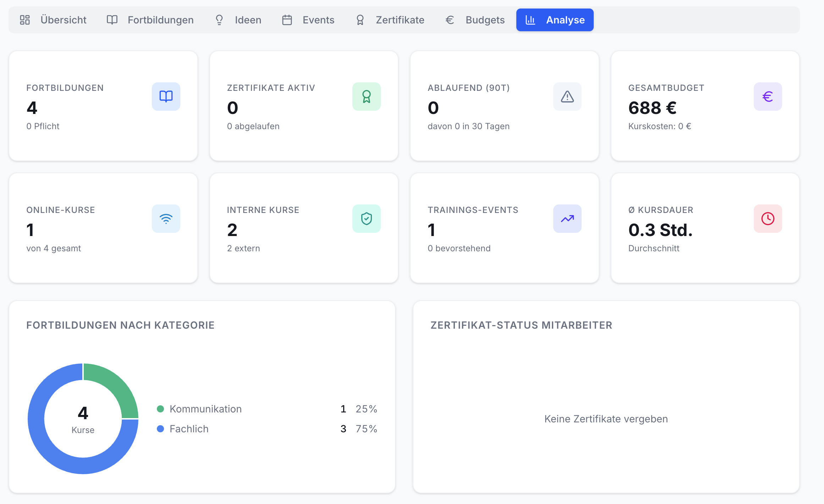Click the '0.3 Std.' average duration value
This screenshot has height=504, width=824.
point(660,230)
